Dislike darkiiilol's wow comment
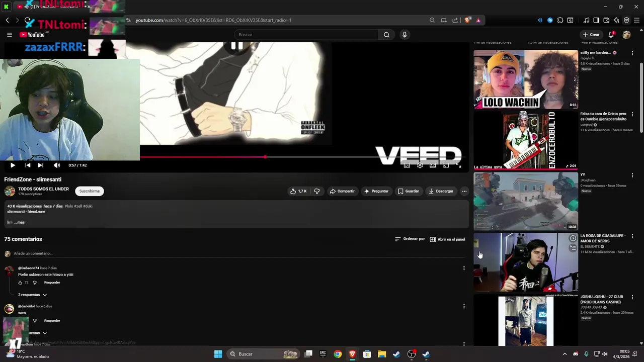 [35, 321]
